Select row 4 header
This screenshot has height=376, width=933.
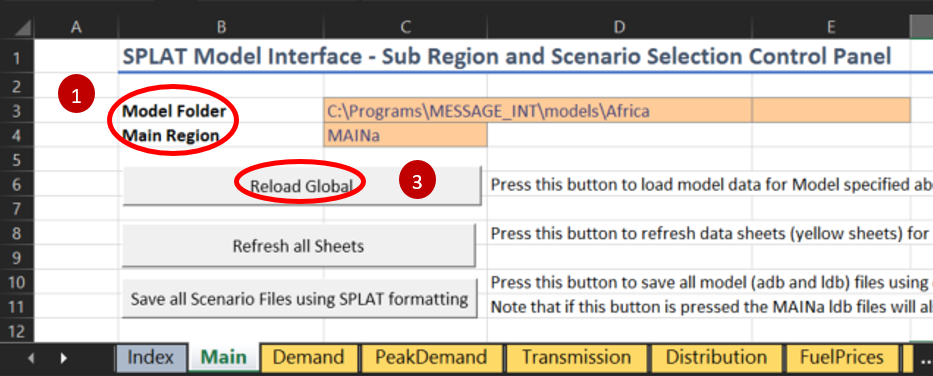17,135
